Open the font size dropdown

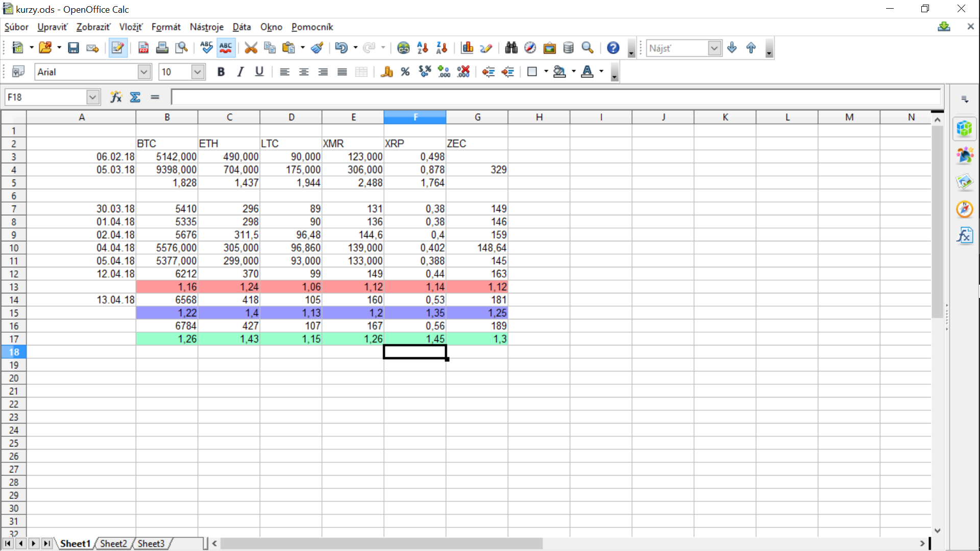(x=198, y=72)
